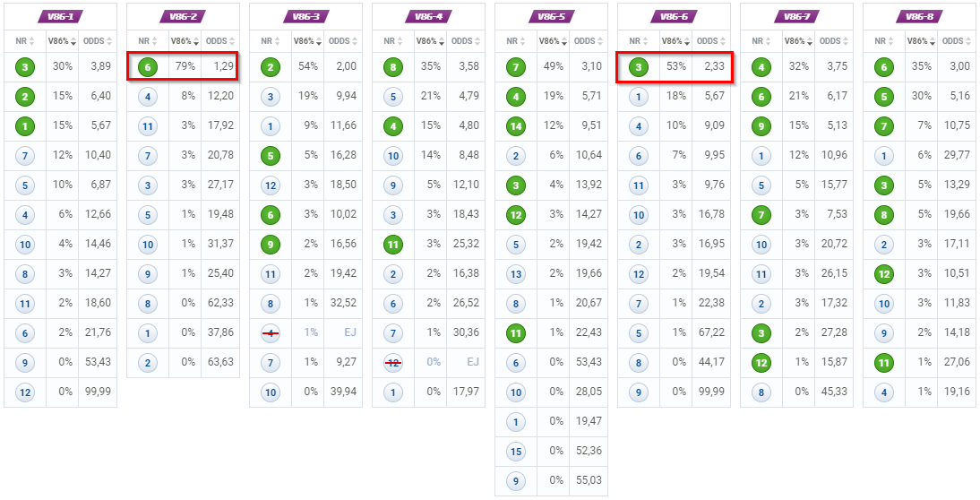Open the V86-8 leg header
The height and width of the screenshot is (500, 980).
pyautogui.click(x=919, y=17)
